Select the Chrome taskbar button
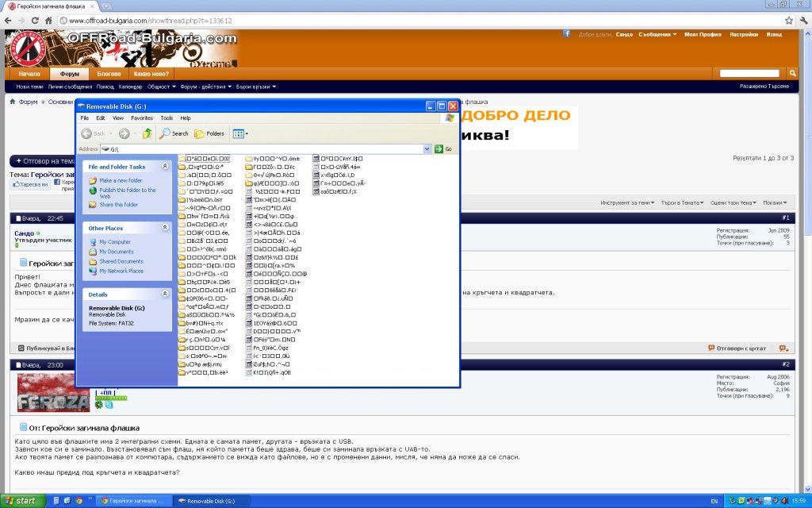Screen dimensions: 812x508 click(133, 502)
